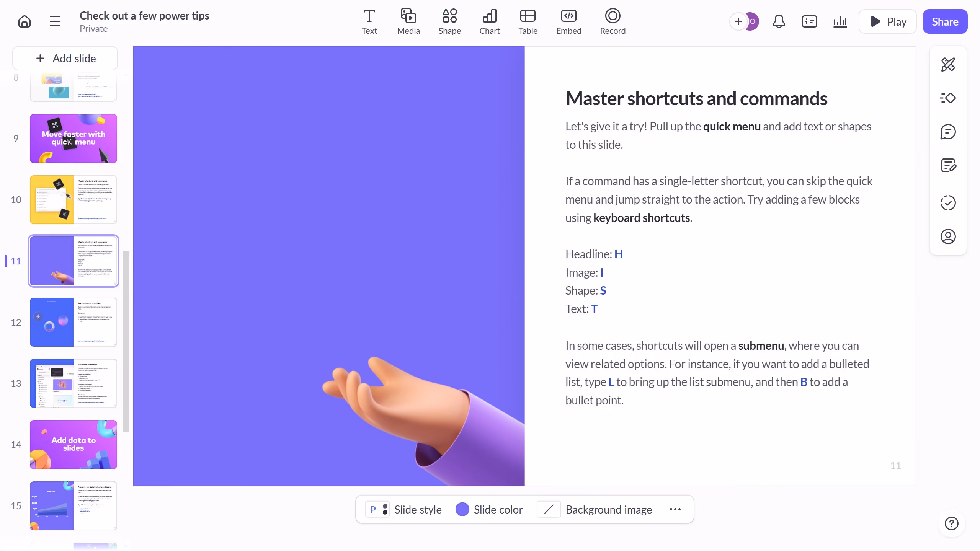Image resolution: width=980 pixels, height=551 pixels.
Task: Go to the home page icon
Action: (x=24, y=21)
